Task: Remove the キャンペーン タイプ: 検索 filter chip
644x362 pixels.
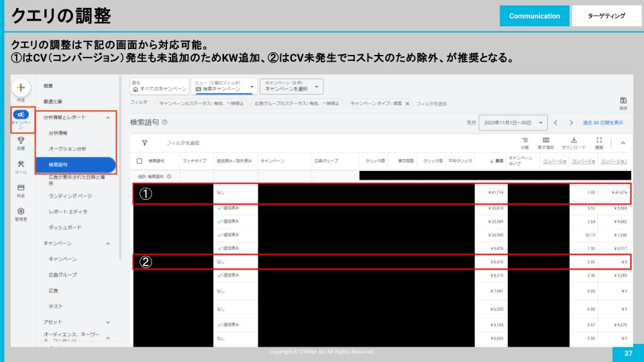Action: tap(408, 103)
